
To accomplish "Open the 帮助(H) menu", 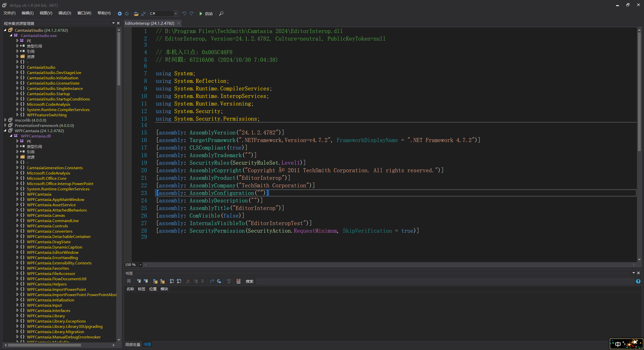I will point(104,13).
